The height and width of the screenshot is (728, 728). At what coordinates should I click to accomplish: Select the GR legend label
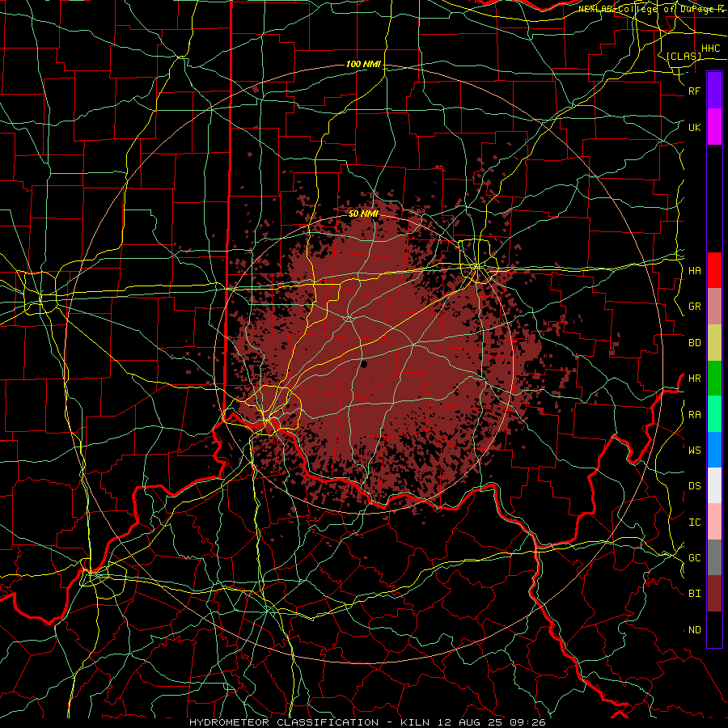pos(695,306)
